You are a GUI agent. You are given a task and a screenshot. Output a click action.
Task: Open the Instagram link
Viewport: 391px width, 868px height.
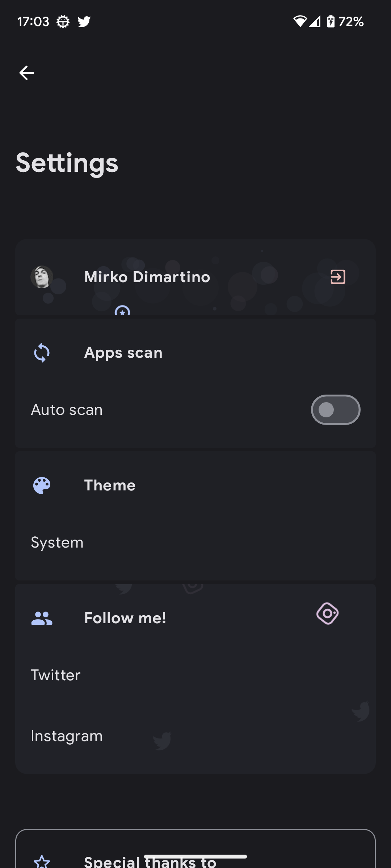coord(67,736)
